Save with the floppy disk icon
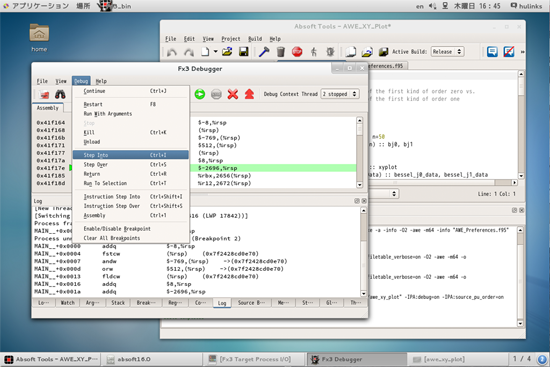This screenshot has height=367, width=550. coord(244,52)
